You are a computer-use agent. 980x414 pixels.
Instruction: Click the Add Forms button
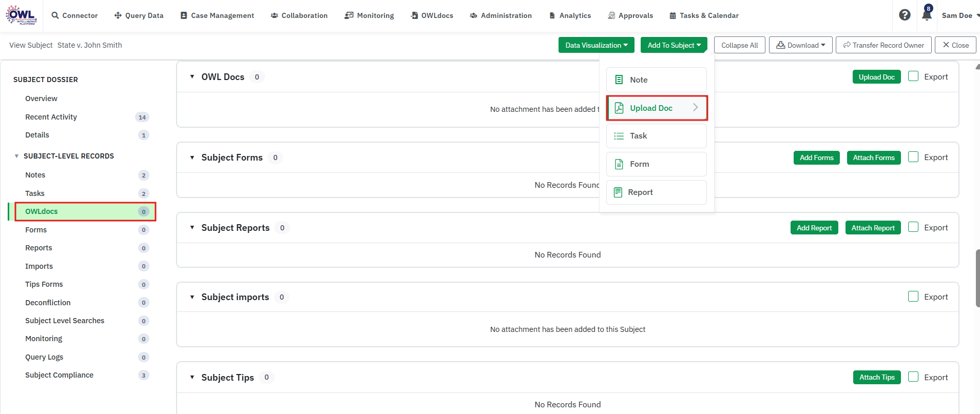(x=817, y=157)
